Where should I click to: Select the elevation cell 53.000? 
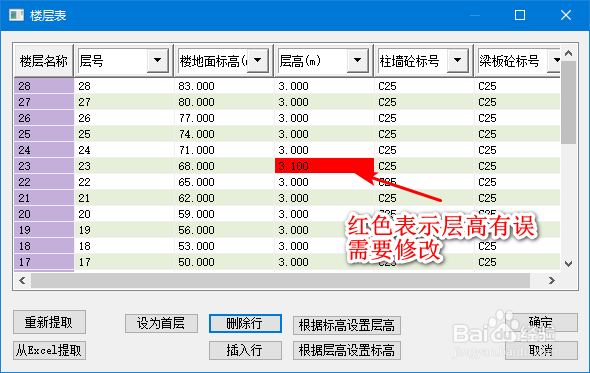tap(224, 246)
